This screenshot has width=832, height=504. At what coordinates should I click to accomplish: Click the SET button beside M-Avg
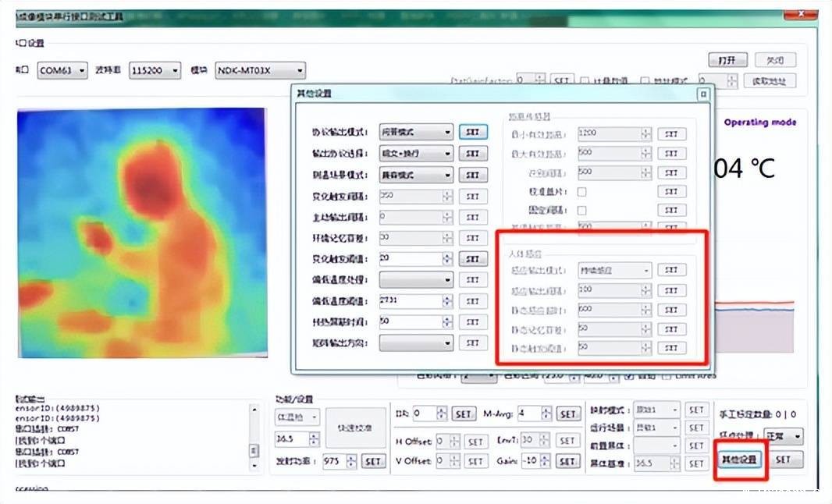pos(567,414)
